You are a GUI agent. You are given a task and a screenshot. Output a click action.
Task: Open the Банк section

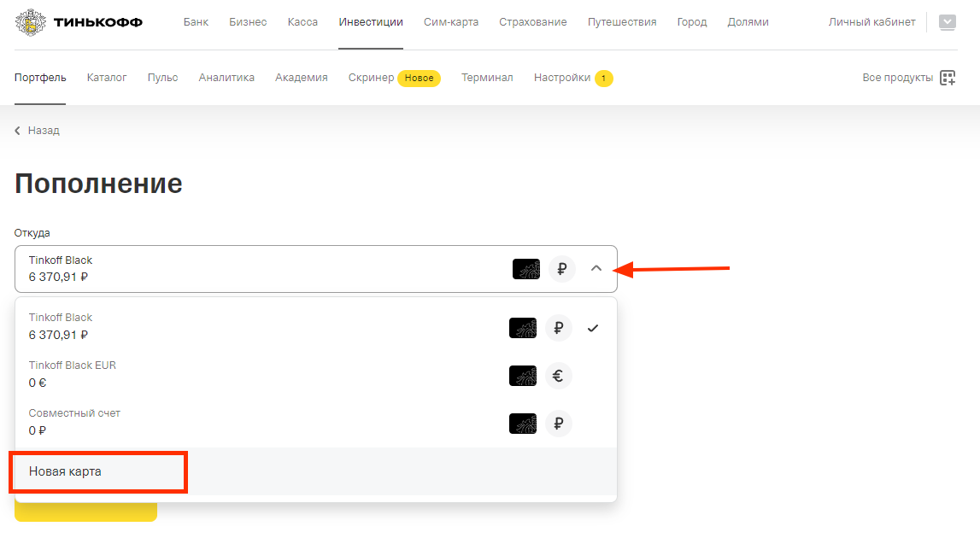pos(196,22)
